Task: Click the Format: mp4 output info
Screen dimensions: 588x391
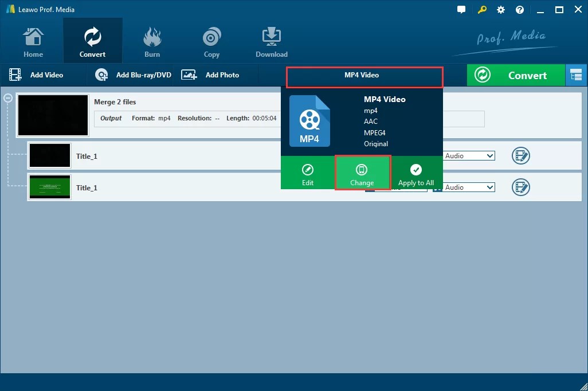Action: (x=151, y=118)
